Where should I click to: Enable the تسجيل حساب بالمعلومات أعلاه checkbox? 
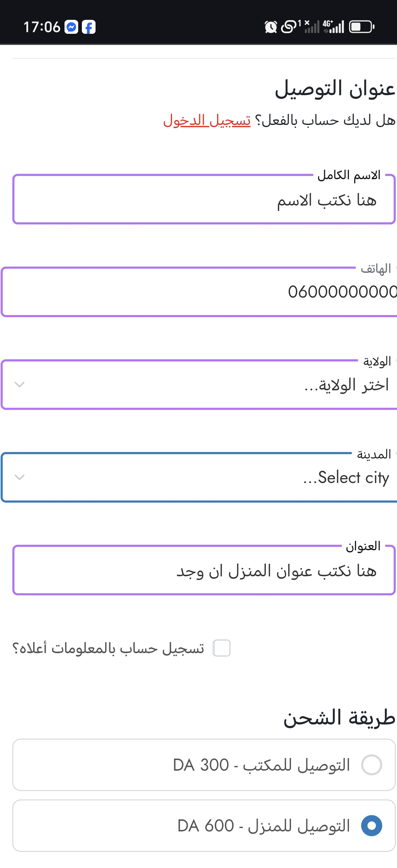[x=221, y=647]
